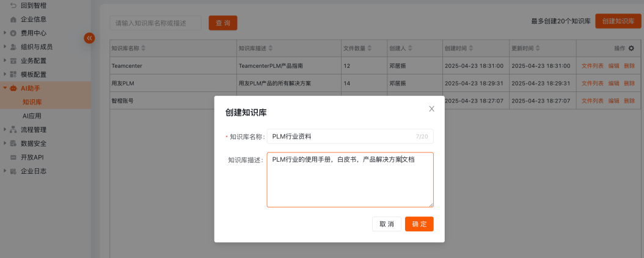Sort by 更新时间 using its sort arrows
The height and width of the screenshot is (258, 644).
538,48
